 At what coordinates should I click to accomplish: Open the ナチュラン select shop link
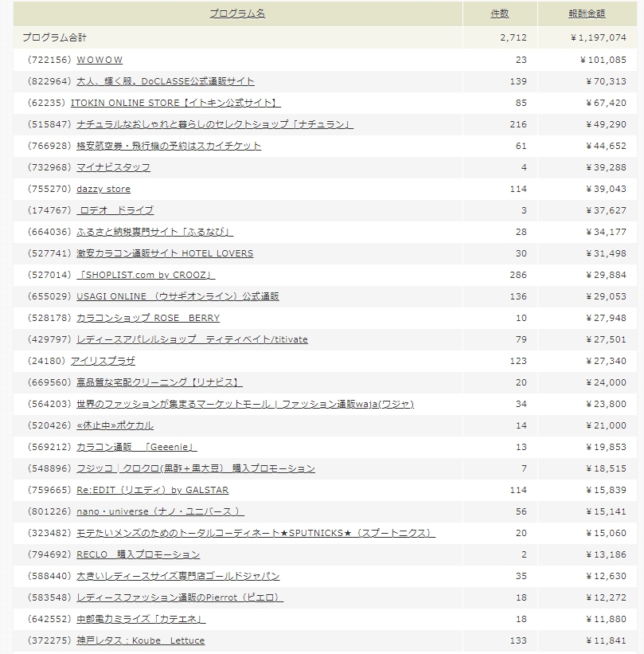pyautogui.click(x=215, y=124)
